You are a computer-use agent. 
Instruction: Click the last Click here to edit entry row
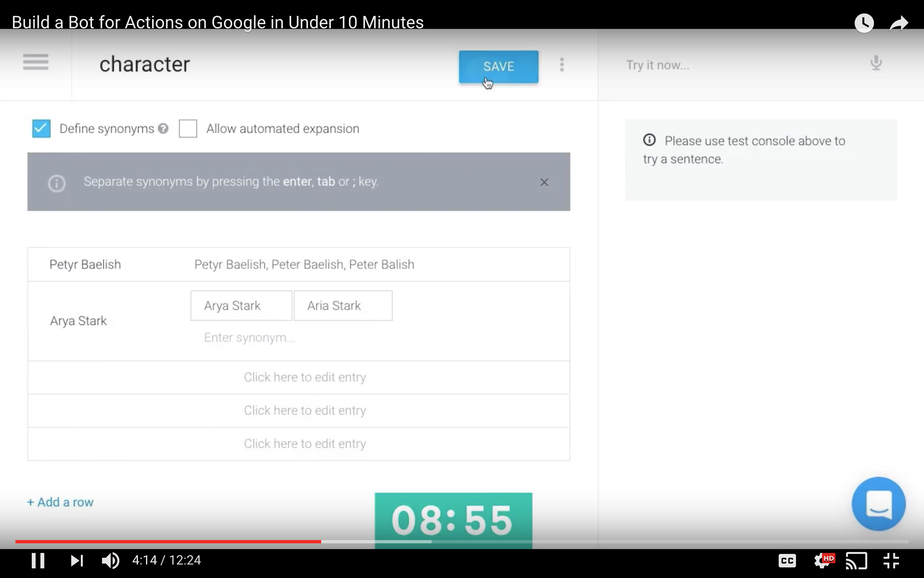pyautogui.click(x=299, y=444)
